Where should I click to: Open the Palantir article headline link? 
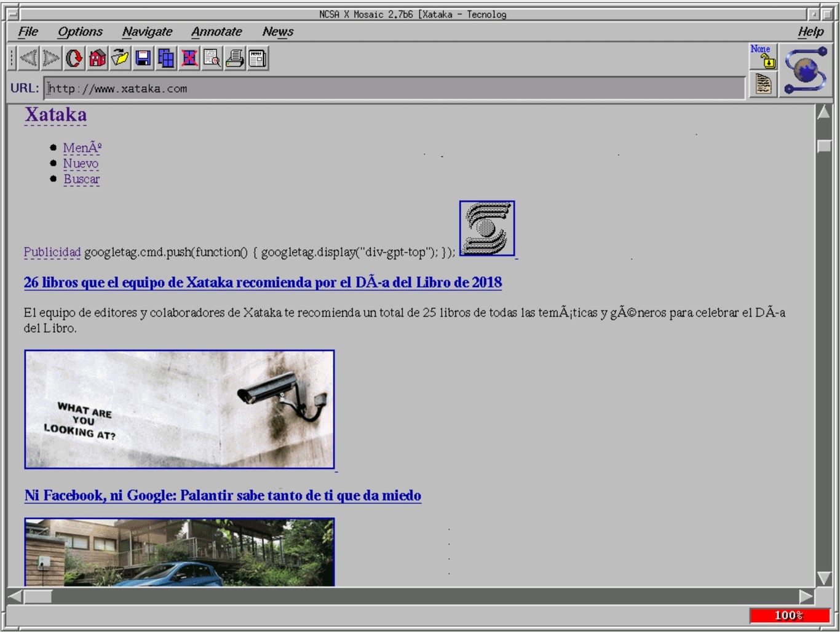coord(223,496)
